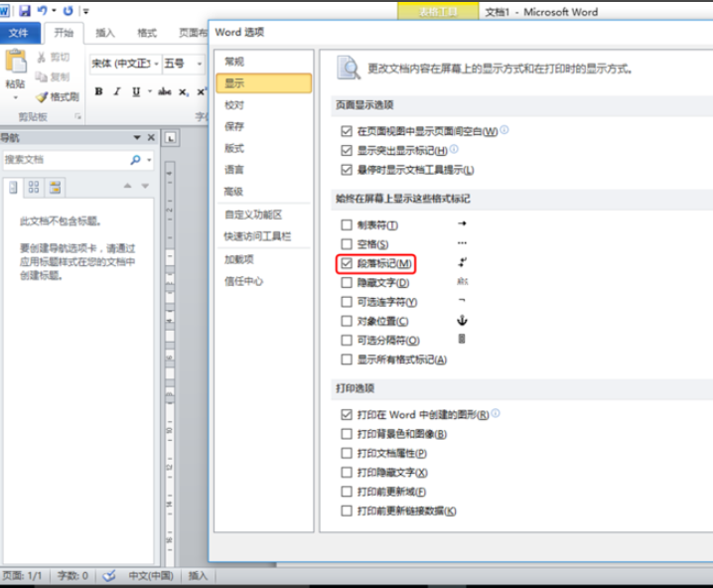Click the Redo icon in quick access toolbar
This screenshot has height=588, width=713.
[68, 10]
